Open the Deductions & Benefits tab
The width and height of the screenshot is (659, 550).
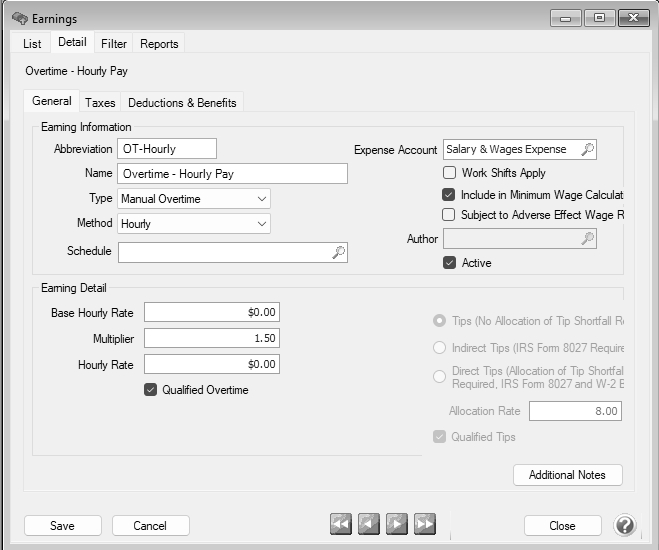tap(182, 103)
